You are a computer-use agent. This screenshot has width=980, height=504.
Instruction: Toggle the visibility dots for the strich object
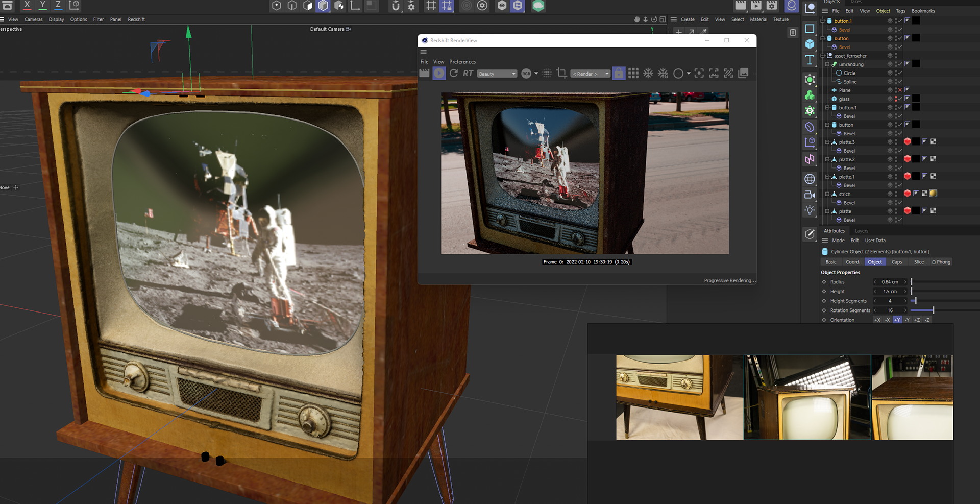click(896, 194)
